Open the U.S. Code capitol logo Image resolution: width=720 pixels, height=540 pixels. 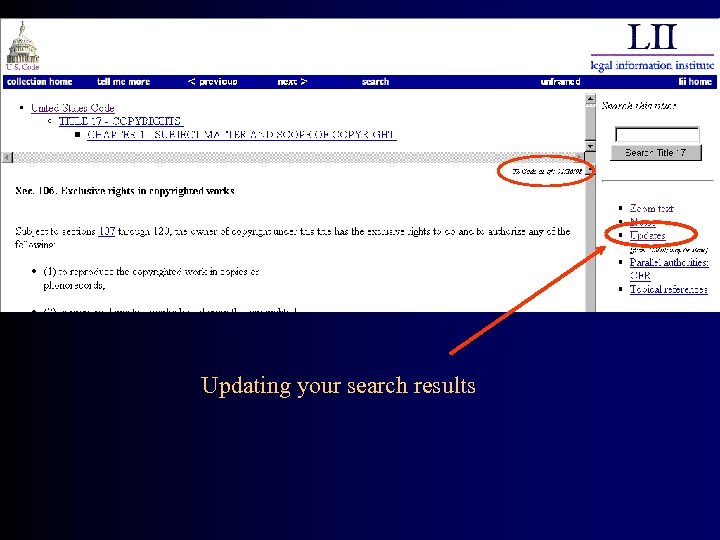point(22,46)
